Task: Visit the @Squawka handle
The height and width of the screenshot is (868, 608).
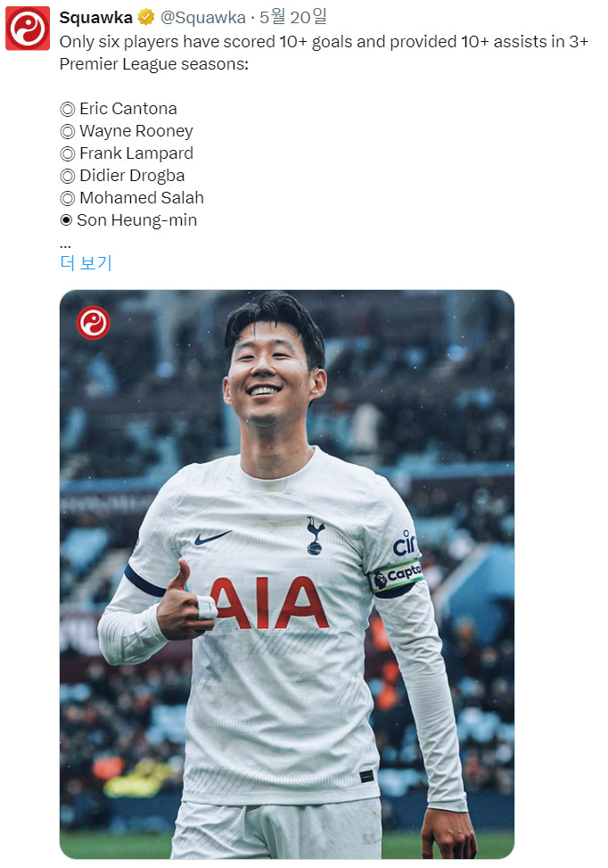Action: point(202,18)
